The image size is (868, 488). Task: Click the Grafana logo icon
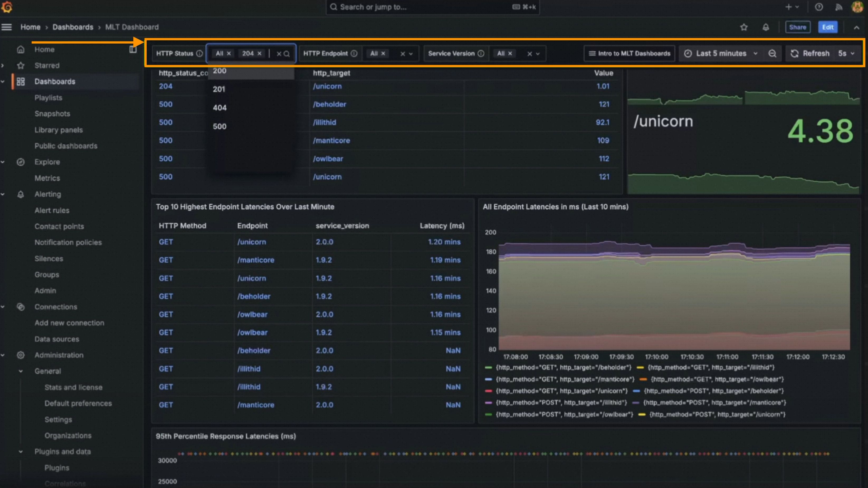7,7
